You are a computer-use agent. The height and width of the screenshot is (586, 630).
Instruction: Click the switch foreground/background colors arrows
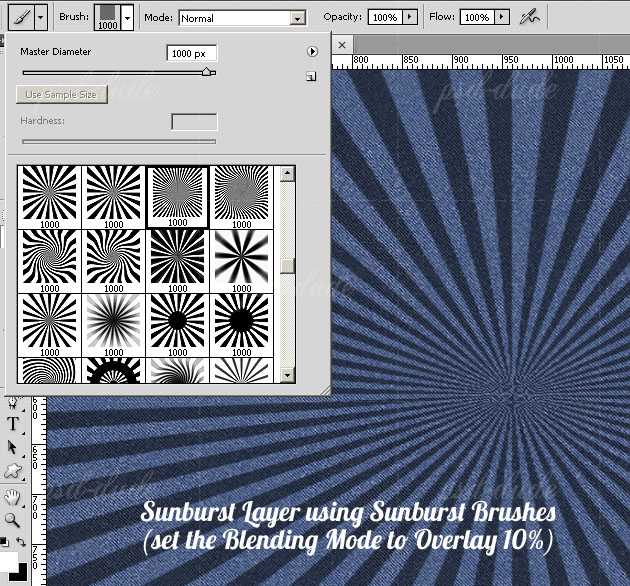tap(20, 542)
